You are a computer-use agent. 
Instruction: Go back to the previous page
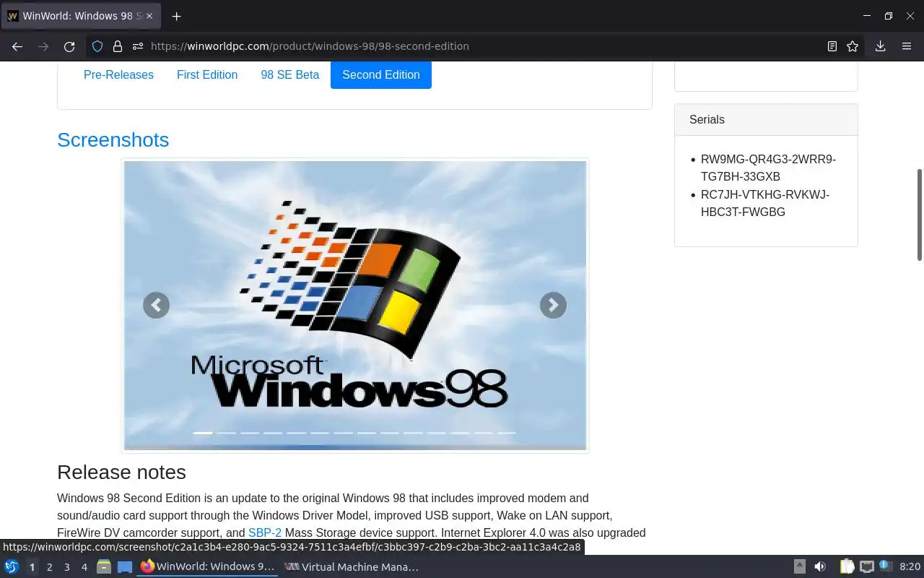17,46
